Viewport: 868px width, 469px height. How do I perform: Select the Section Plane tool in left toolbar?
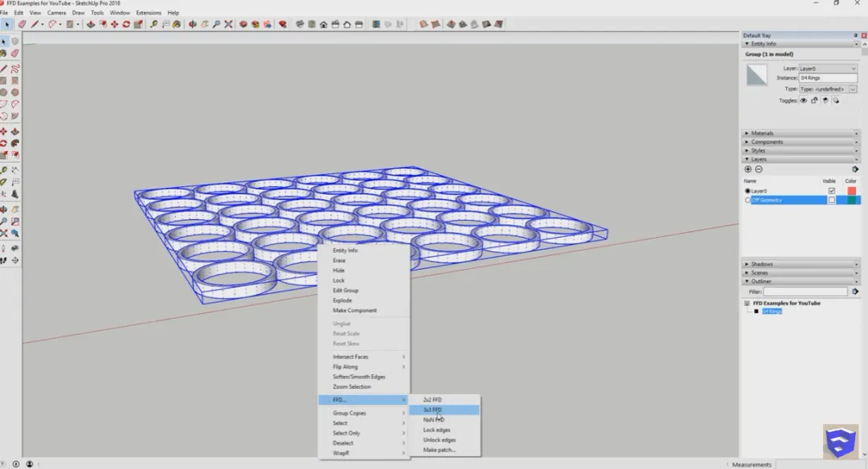point(15,260)
